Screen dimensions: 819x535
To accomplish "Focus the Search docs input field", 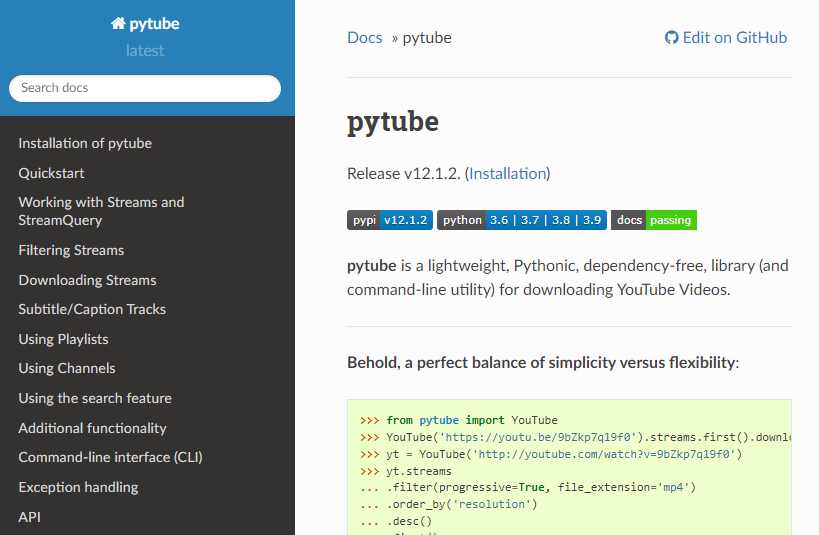I will (145, 88).
